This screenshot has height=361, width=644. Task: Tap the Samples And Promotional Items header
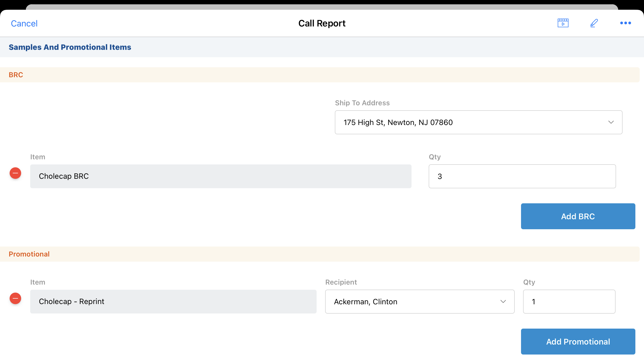tap(70, 47)
